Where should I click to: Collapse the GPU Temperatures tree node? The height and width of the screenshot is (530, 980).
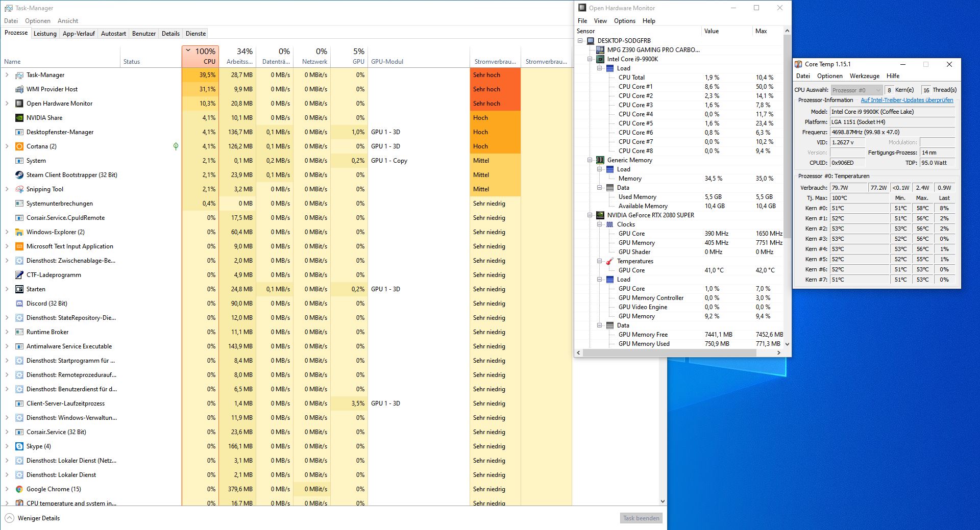pos(600,261)
